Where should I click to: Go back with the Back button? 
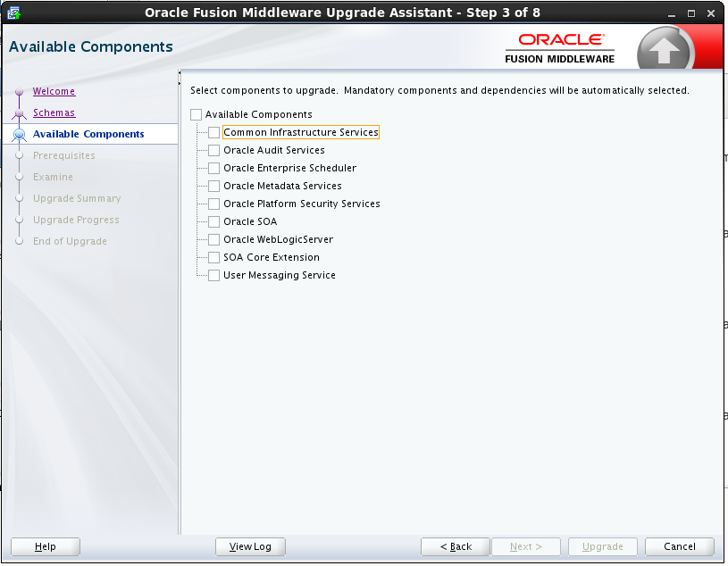(x=456, y=546)
